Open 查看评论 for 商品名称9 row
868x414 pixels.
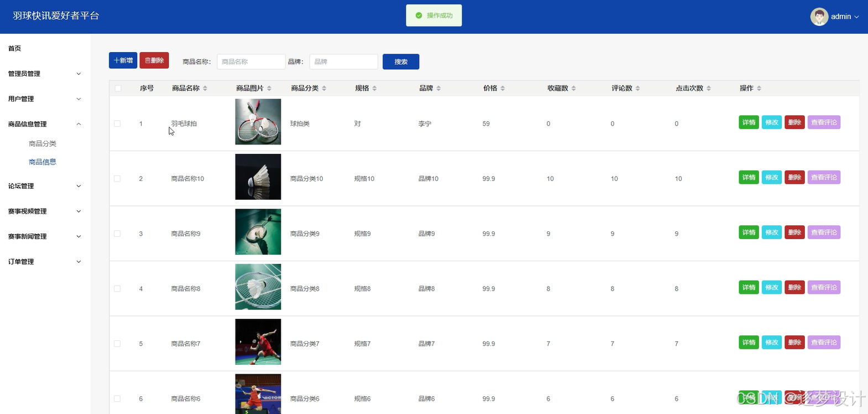pyautogui.click(x=824, y=232)
